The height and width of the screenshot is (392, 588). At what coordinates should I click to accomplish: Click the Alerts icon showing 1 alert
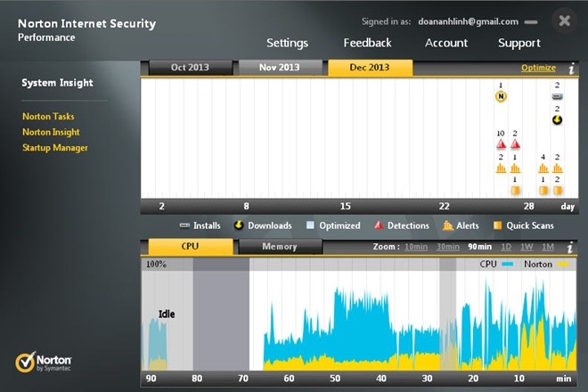click(x=515, y=168)
